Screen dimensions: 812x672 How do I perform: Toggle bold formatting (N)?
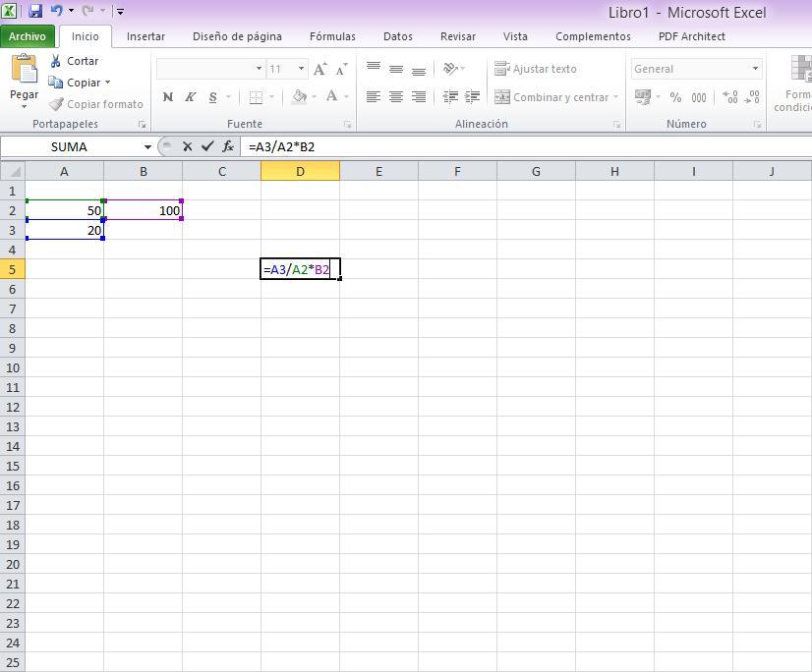tap(167, 97)
